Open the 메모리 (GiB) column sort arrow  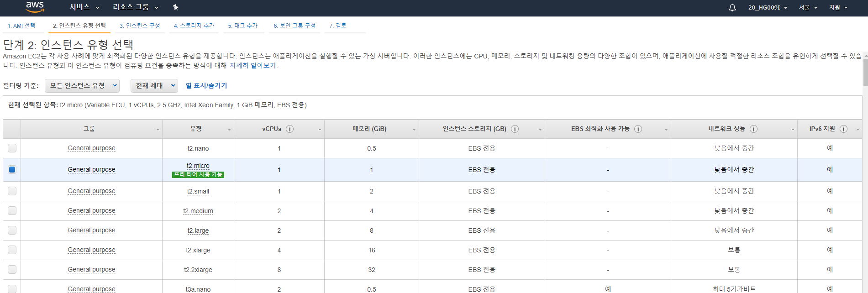pyautogui.click(x=414, y=130)
